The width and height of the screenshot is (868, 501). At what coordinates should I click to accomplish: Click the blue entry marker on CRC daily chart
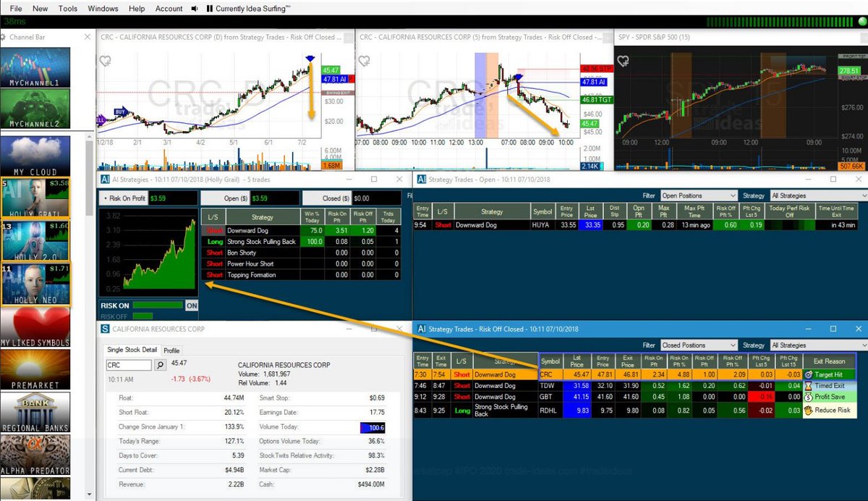[310, 57]
